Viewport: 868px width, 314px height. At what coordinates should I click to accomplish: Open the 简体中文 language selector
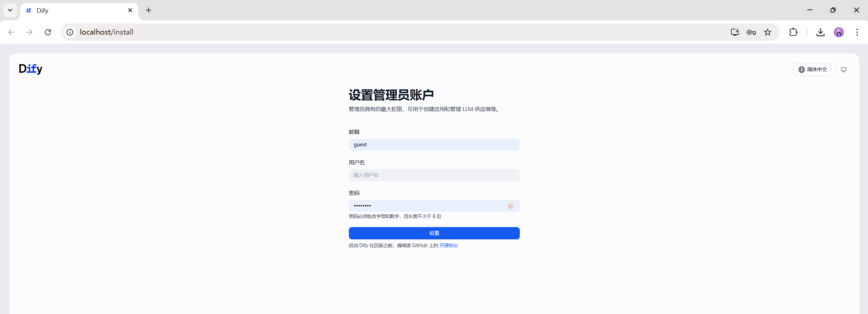(x=812, y=69)
